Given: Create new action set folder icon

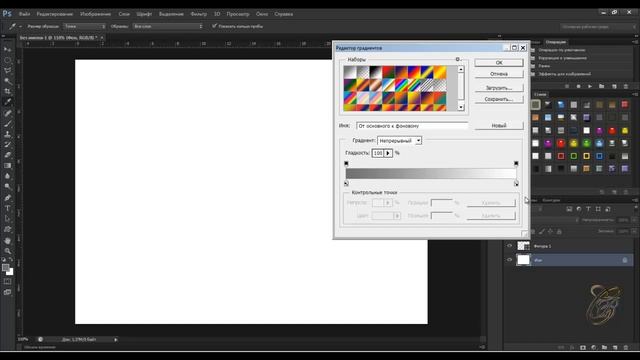Looking at the screenshot, I should [602, 87].
